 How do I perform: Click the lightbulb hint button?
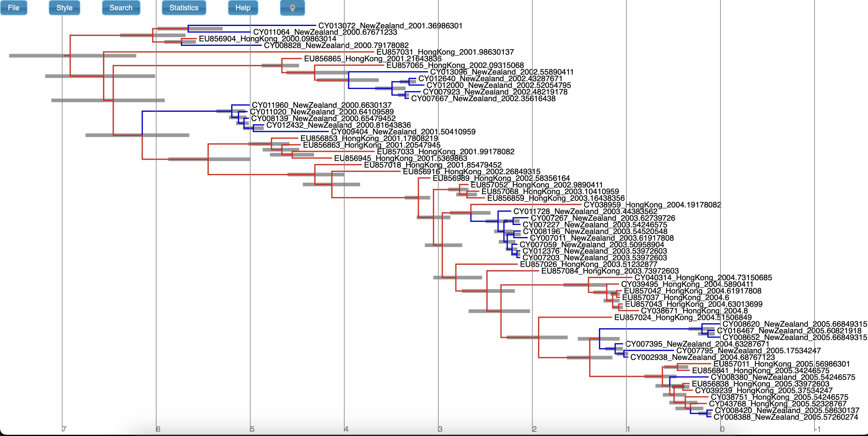293,8
